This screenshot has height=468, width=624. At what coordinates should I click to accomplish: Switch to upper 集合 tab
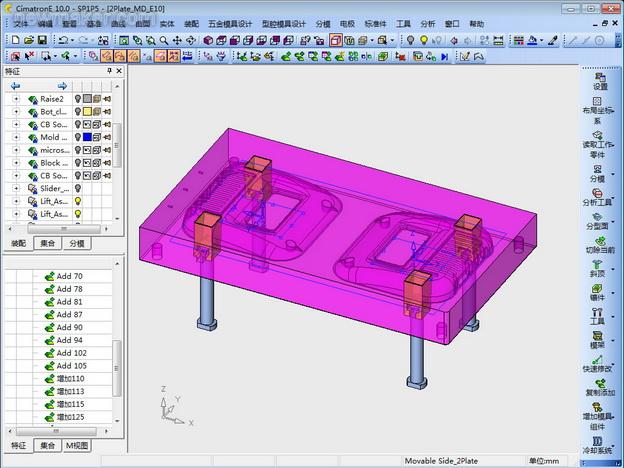(x=47, y=243)
